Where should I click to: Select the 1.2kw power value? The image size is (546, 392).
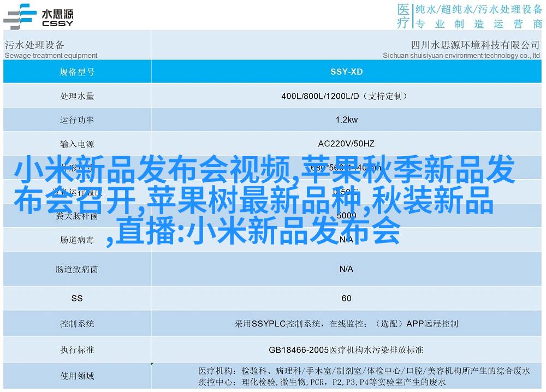pos(347,120)
